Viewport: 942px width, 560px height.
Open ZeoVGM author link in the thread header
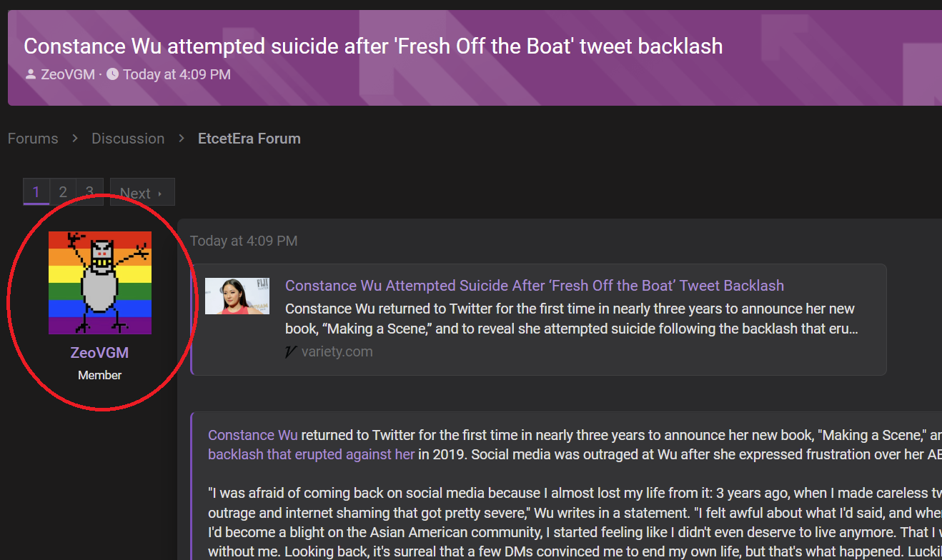68,74
